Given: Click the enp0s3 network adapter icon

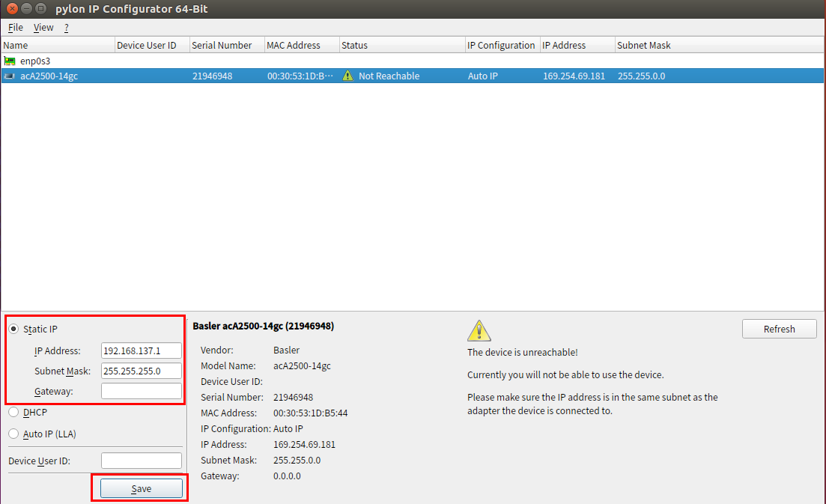Looking at the screenshot, I should [10, 61].
